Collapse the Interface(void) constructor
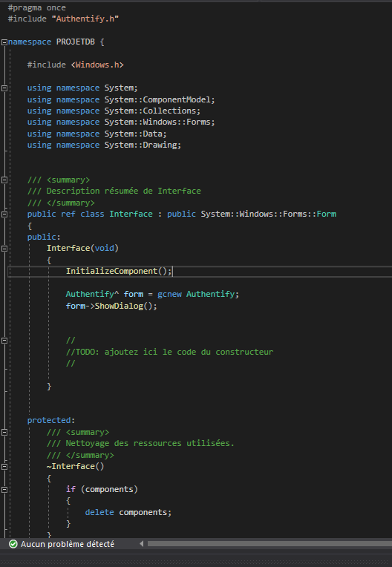Image resolution: width=392 pixels, height=567 pixels. point(4,249)
